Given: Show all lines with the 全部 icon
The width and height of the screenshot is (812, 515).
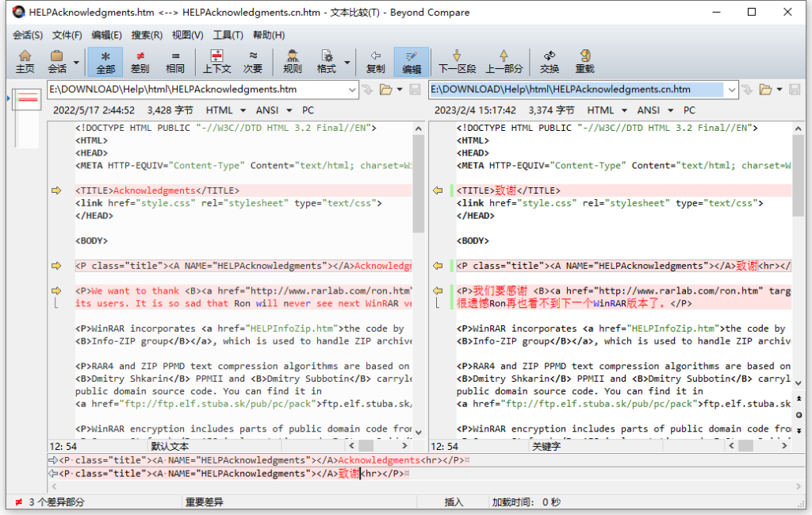Looking at the screenshot, I should 105,61.
